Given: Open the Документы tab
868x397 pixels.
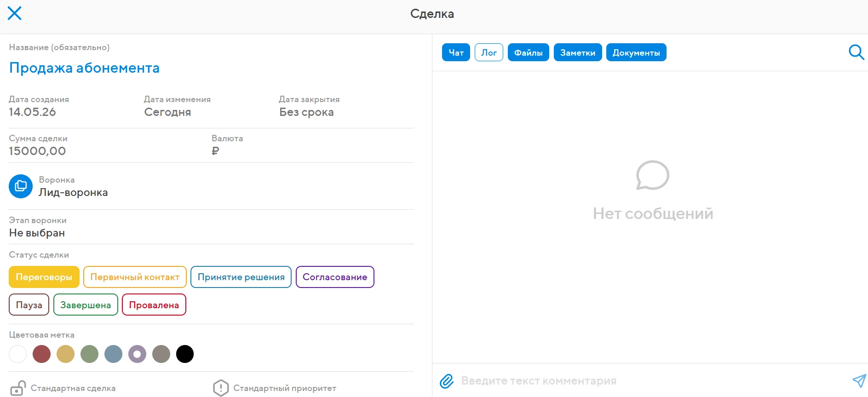Looking at the screenshot, I should pyautogui.click(x=636, y=52).
